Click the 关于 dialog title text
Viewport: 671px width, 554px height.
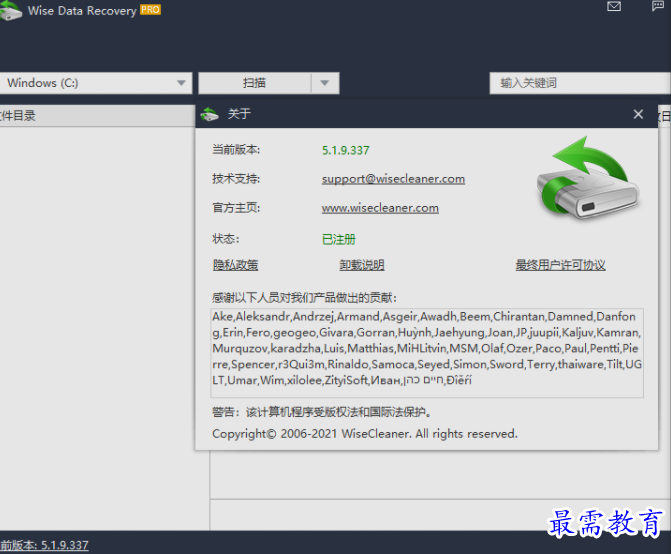click(239, 114)
